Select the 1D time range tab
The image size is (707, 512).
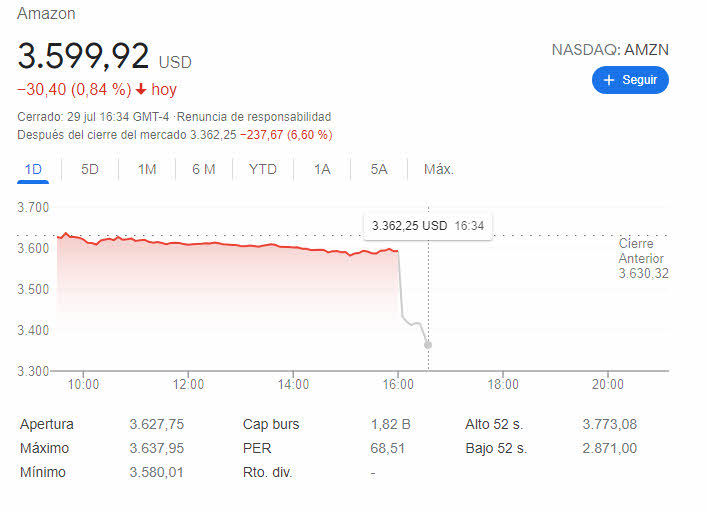point(33,169)
